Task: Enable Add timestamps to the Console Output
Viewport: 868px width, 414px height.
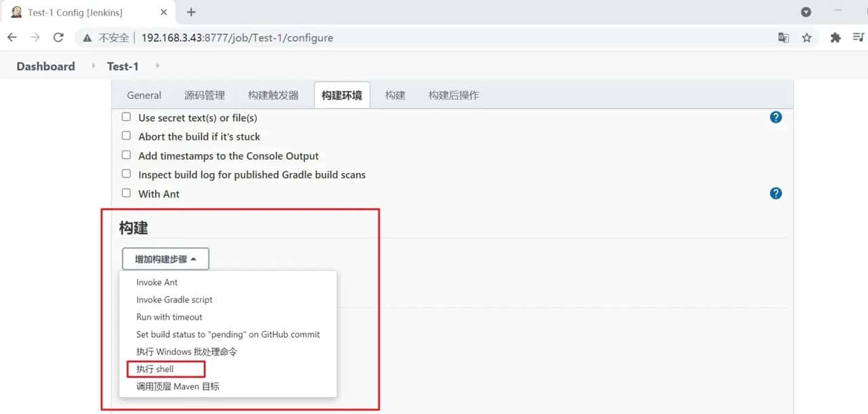Action: (x=126, y=155)
